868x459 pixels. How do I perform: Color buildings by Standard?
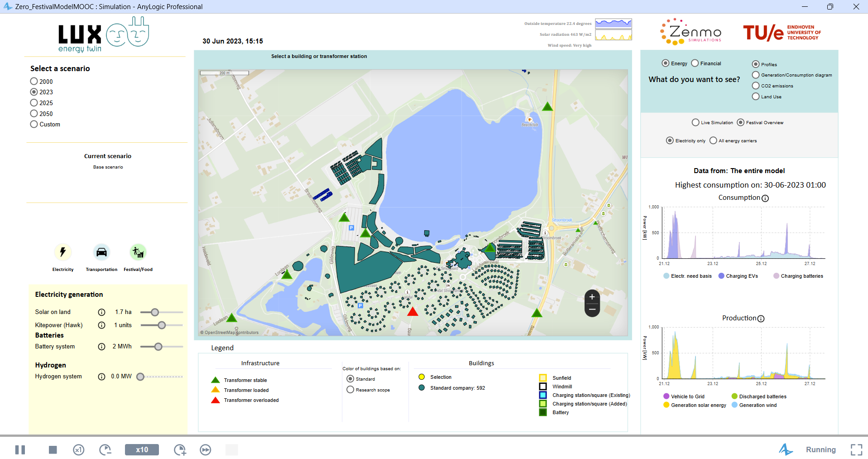(350, 379)
